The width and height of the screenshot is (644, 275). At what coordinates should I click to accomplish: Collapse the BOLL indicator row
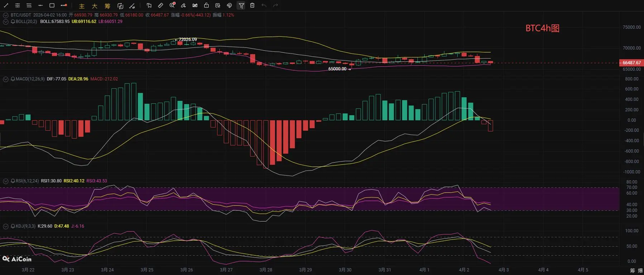(5, 22)
